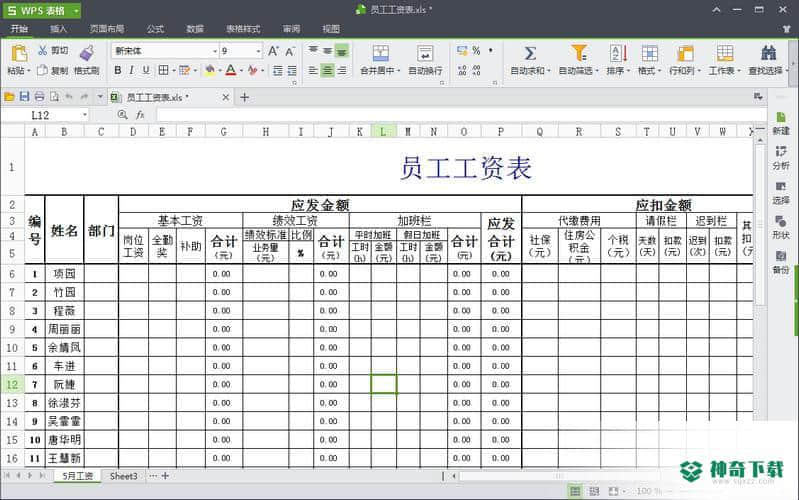Image resolution: width=799 pixels, height=500 pixels.
Task: Click the Wrap Text (自动换行) icon
Action: (425, 54)
